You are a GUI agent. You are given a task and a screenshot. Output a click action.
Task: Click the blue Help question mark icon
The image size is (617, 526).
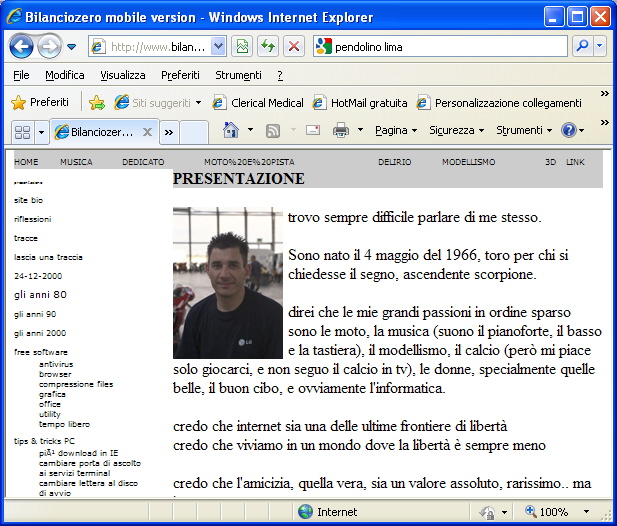[569, 130]
